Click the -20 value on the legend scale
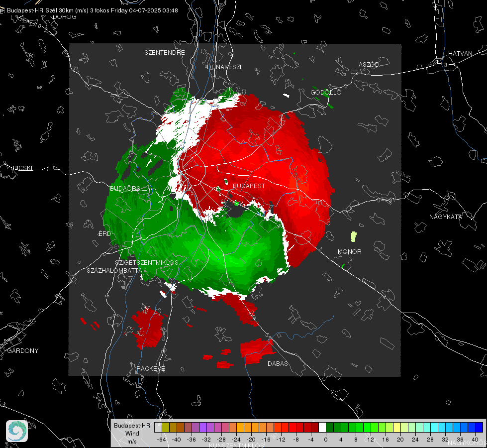Viewport: 487px width, 448px height. pos(251,440)
